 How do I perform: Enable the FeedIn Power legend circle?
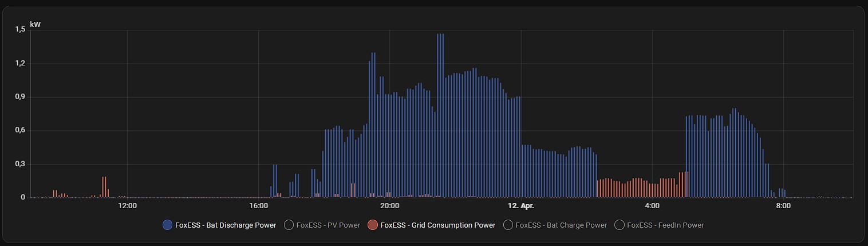click(x=620, y=225)
